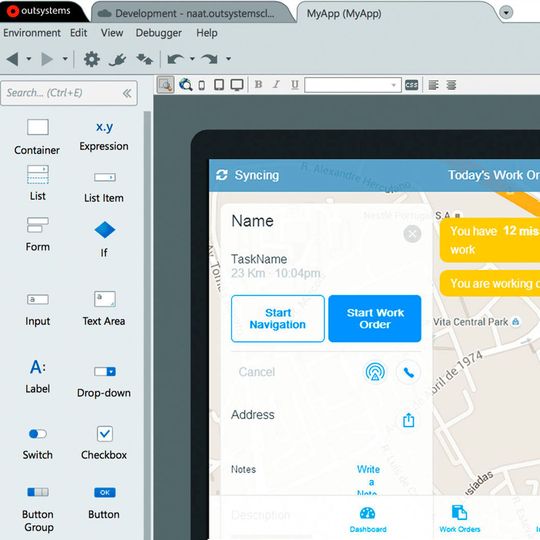Toggle the inspect magnifier tool
540x540 pixels.
coord(166,85)
